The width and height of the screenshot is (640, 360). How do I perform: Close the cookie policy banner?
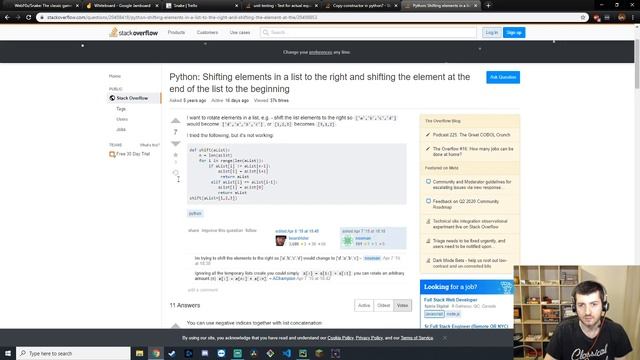click(x=444, y=338)
